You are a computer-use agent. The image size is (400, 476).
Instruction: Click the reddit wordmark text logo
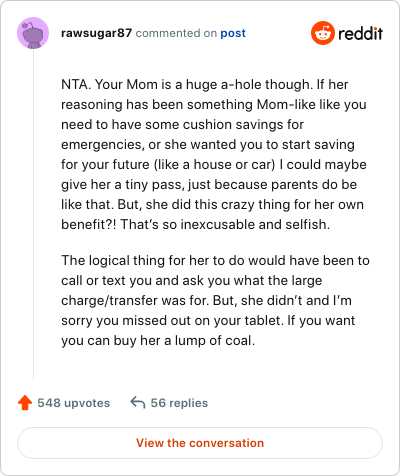tap(360, 34)
